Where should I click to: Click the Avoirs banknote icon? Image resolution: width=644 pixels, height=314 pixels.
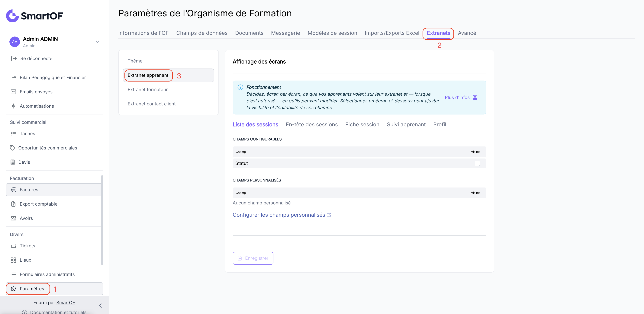[13, 218]
